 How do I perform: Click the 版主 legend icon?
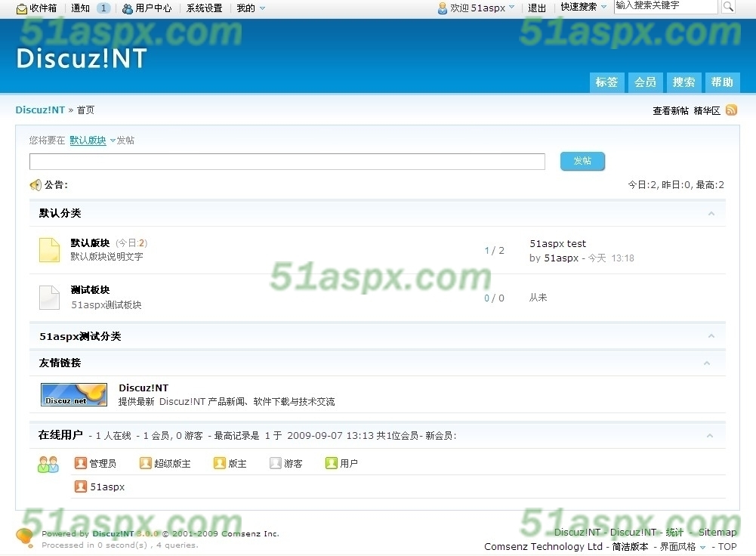click(219, 463)
